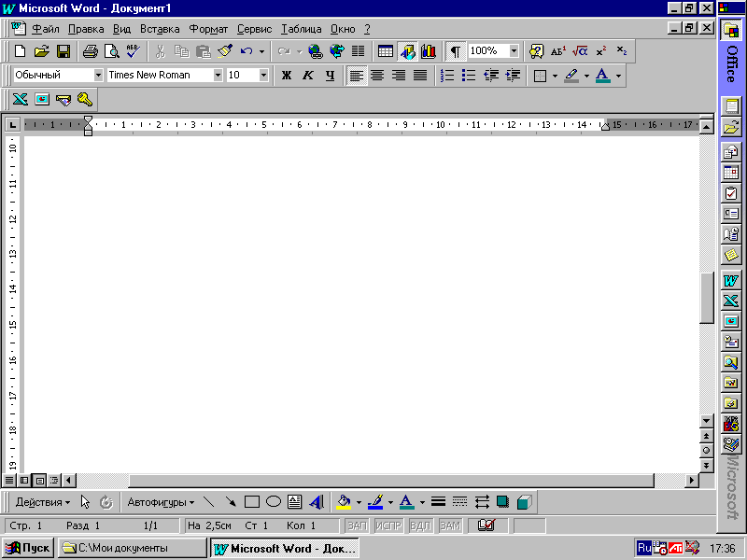Switch to C:\Мои документы taskbar window

point(133,548)
